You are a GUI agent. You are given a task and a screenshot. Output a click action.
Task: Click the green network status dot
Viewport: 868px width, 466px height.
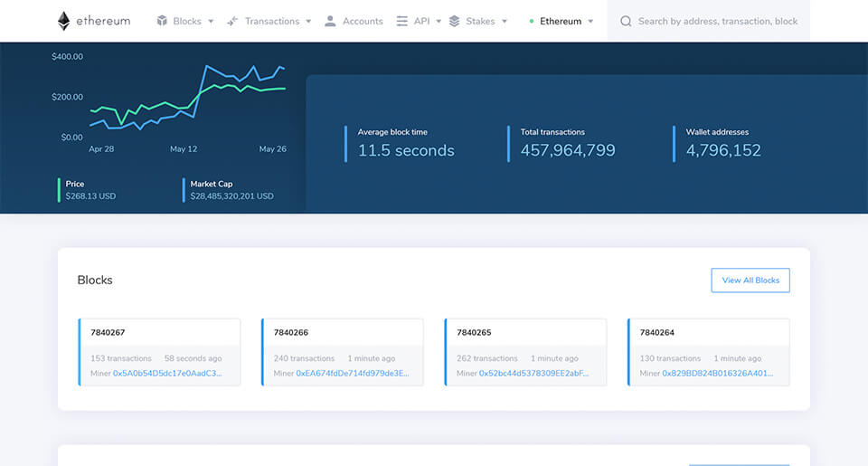pos(532,21)
